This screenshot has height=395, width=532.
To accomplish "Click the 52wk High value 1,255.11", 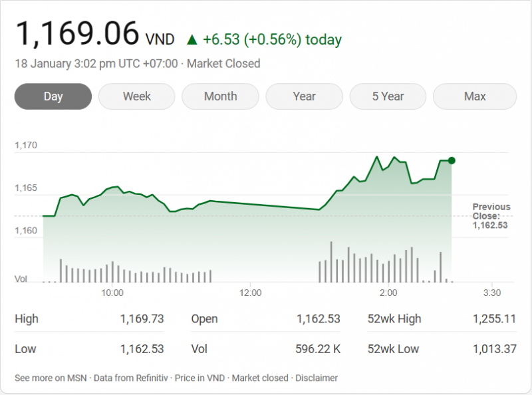I will click(494, 319).
